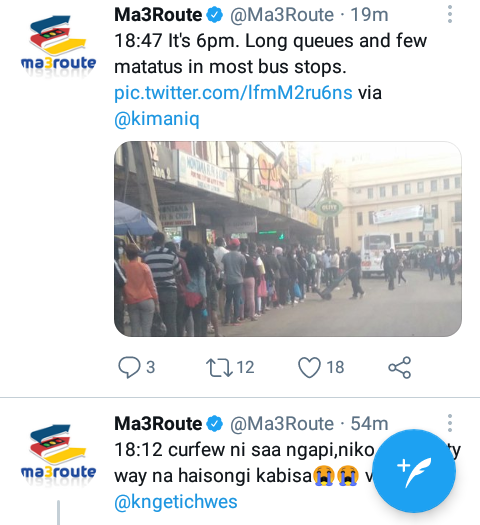Open Ma3Route avatar on first tweet

[x=58, y=44]
